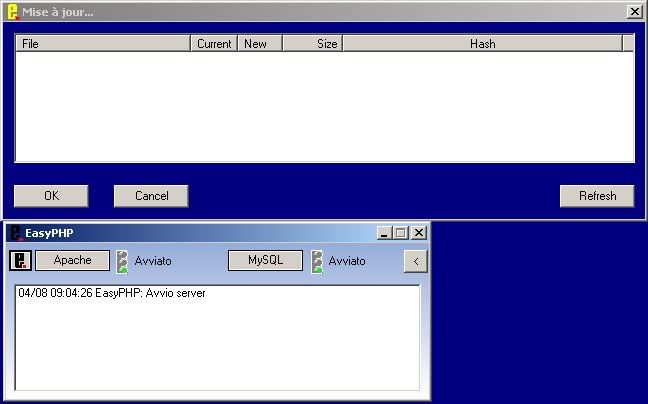This screenshot has height=404, width=648.
Task: Click the EasyPHP window title bar icon
Action: (x=16, y=233)
